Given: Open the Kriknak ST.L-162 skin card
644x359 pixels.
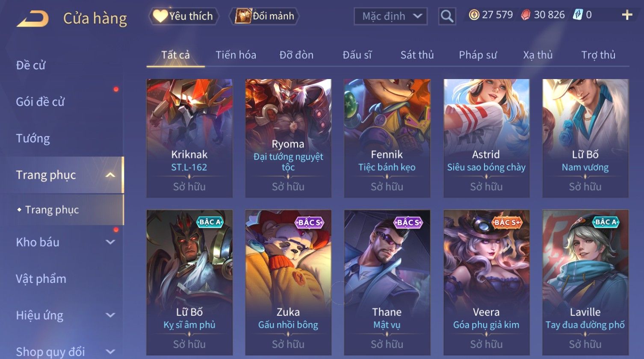Looking at the screenshot, I should 189,138.
